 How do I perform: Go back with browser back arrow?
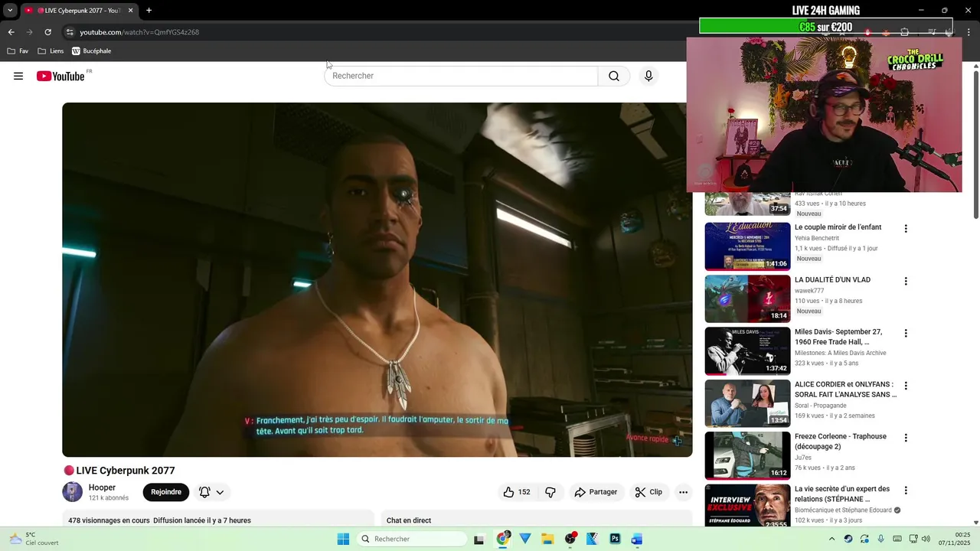[x=11, y=32]
